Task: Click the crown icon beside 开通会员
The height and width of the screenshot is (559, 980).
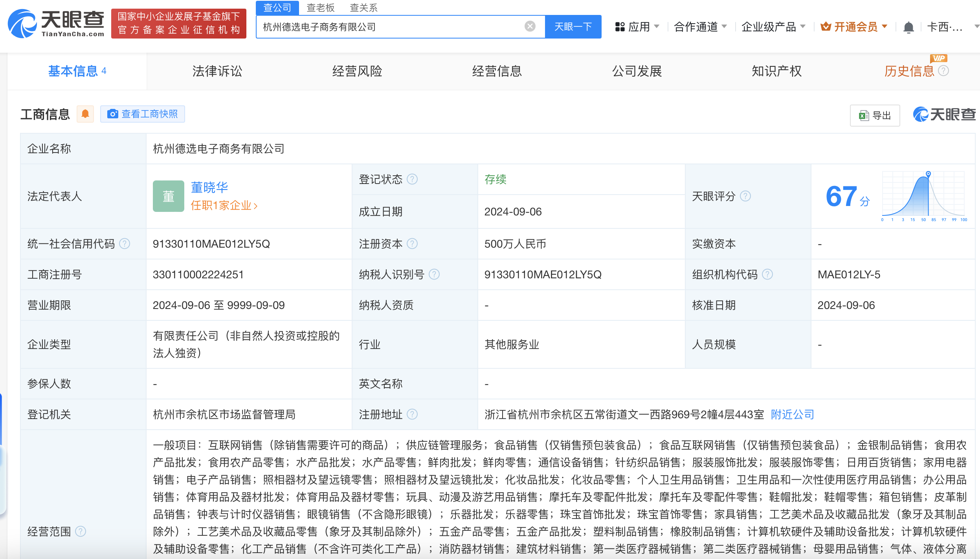Action: [825, 26]
